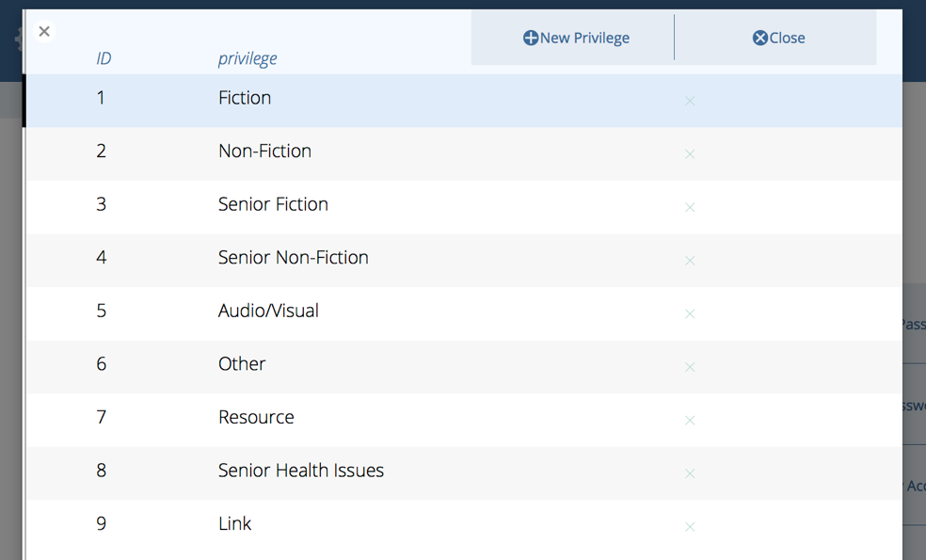
Task: Dismiss dialog with top-left X icon
Action: 44,32
